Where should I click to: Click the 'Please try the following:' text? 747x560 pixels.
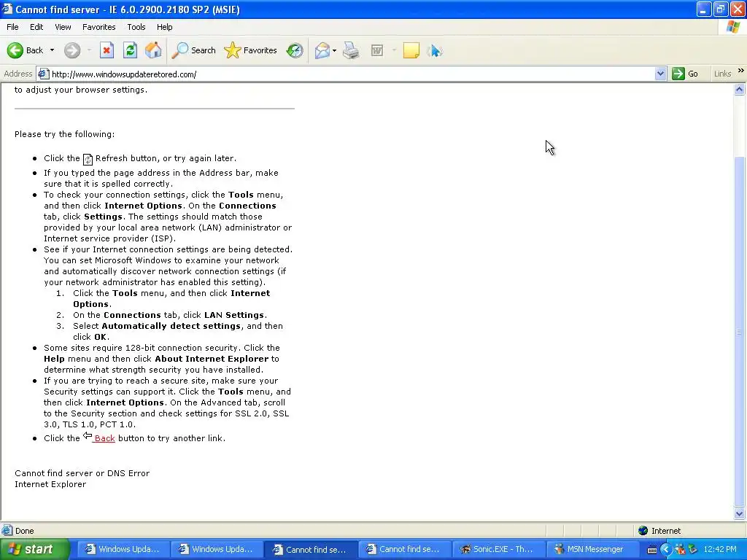[x=64, y=134]
